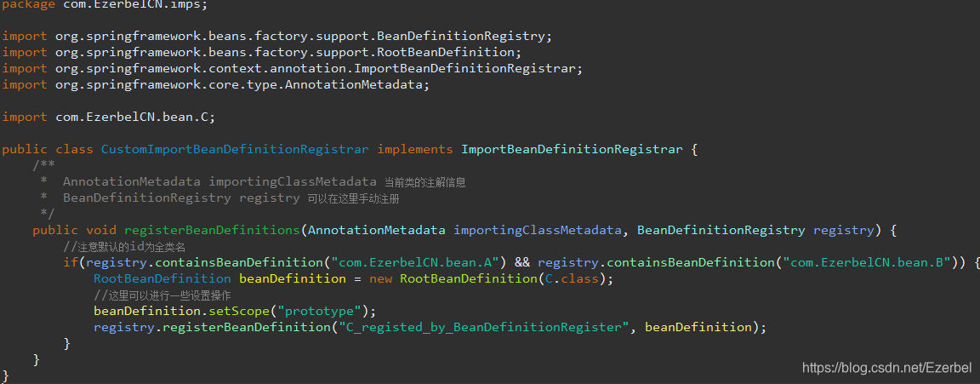Click the registerBeanDefinition method call on registry
Image resolution: width=980 pixels, height=384 pixels.
pos(246,327)
